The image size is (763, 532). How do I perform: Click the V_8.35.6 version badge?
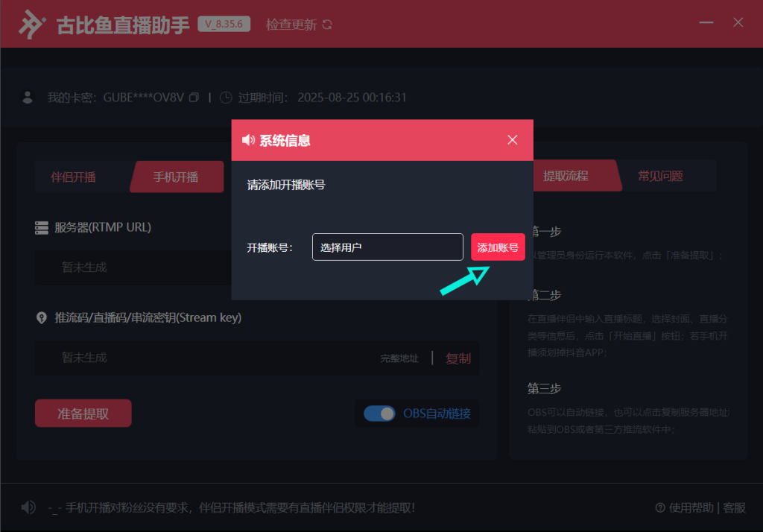tap(224, 24)
